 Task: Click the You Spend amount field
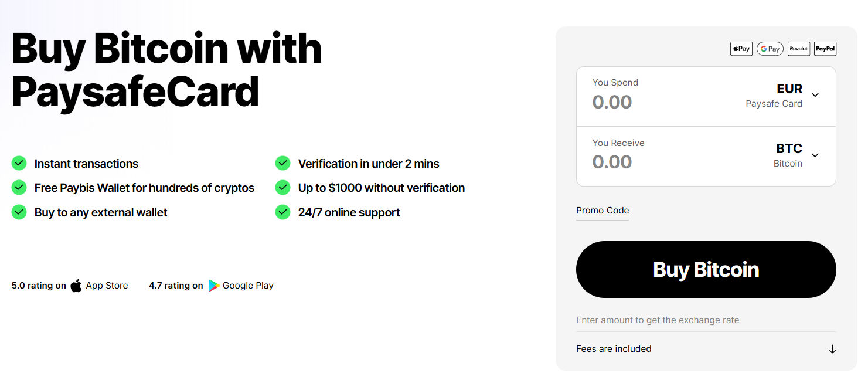[x=612, y=101]
